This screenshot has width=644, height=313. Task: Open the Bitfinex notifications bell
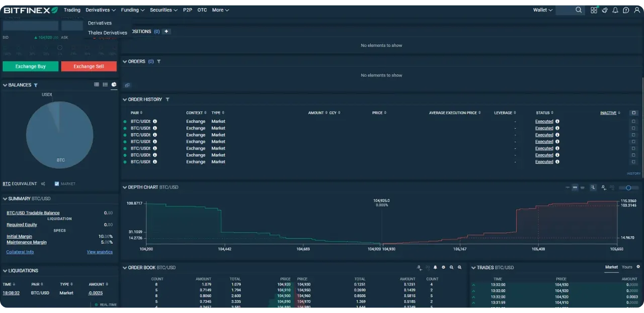[615, 10]
